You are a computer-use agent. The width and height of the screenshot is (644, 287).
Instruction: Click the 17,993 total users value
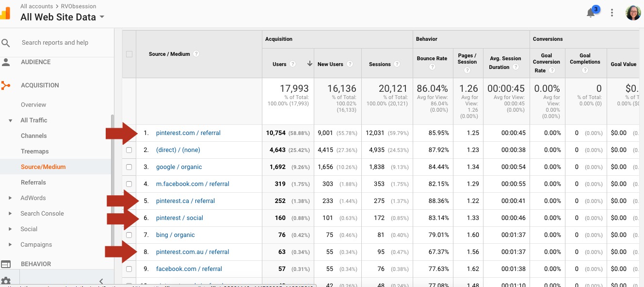tap(294, 89)
